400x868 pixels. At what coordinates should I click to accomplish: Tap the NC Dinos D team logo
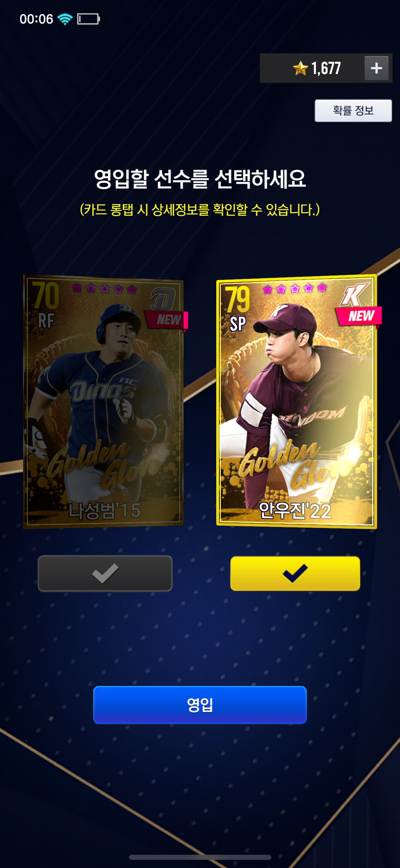pyautogui.click(x=163, y=299)
